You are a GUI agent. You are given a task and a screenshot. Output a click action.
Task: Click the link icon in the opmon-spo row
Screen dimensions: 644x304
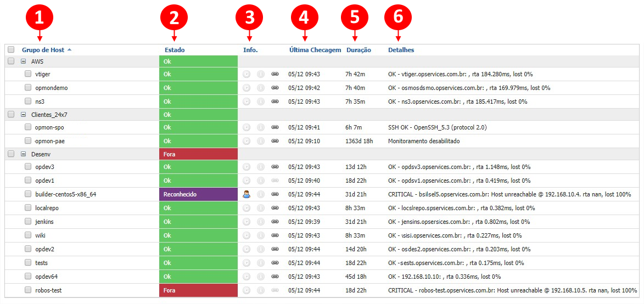point(275,127)
